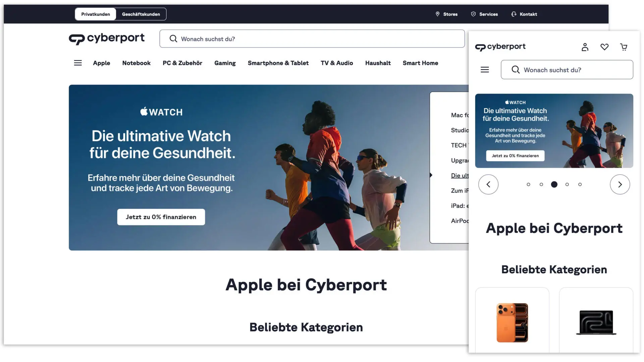Open the Smartphone & Tablet category
This screenshot has width=644, height=362.
(278, 63)
